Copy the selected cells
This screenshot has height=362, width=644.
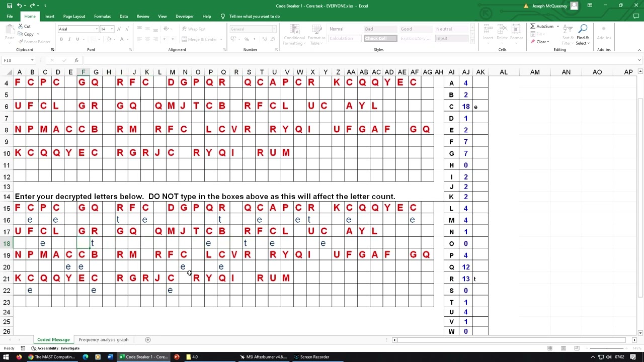(26, 34)
